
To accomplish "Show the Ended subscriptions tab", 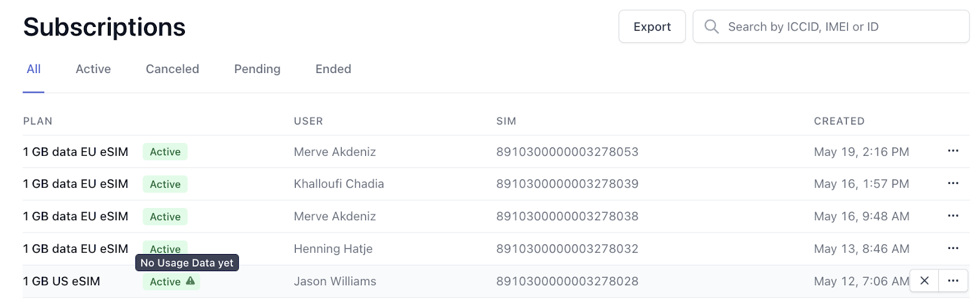I will 333,69.
